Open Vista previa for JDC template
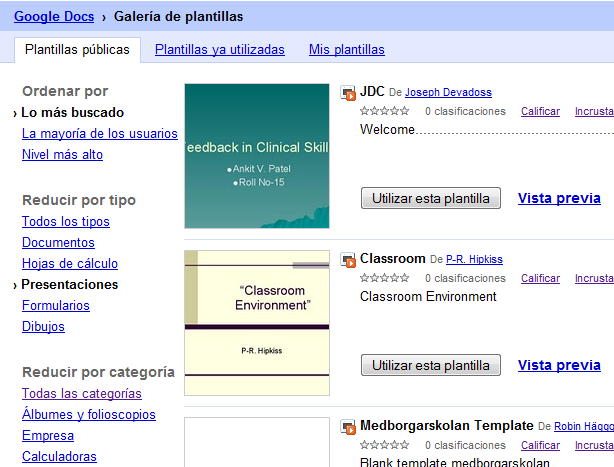The image size is (614, 467). pos(559,198)
